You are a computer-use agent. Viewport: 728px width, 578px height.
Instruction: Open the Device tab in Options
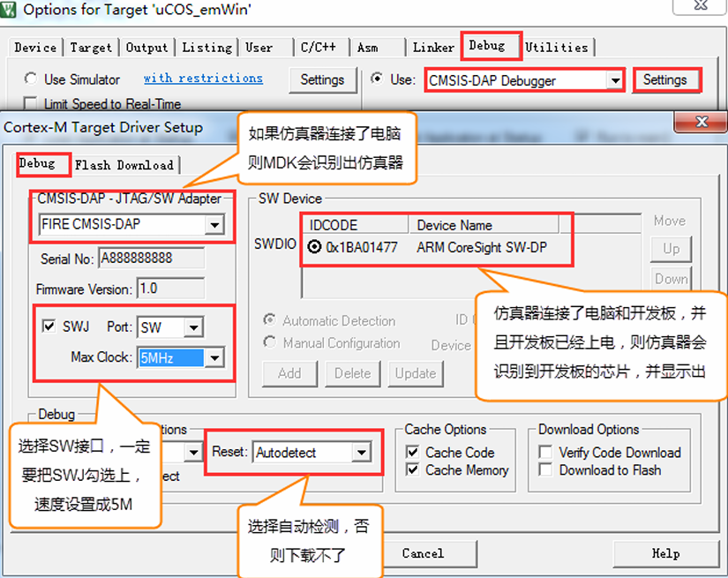[35, 48]
